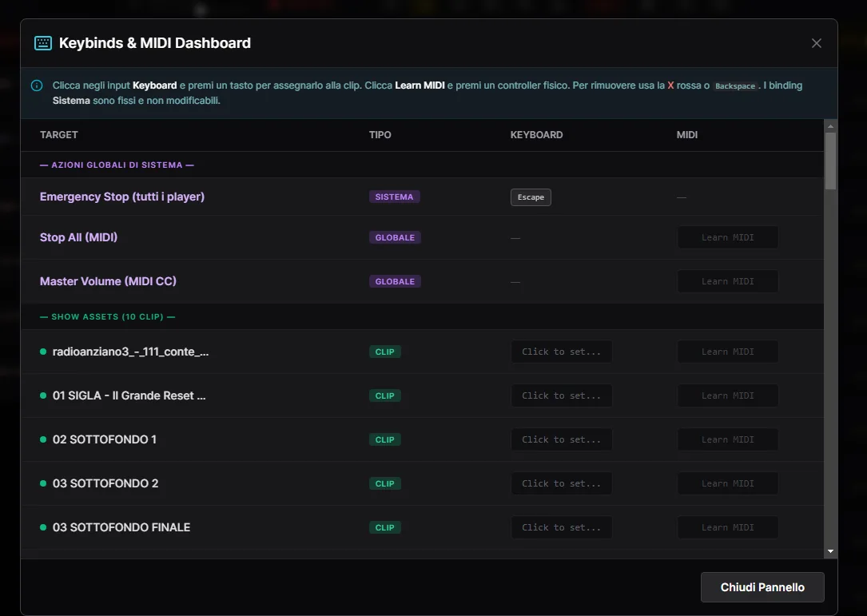
Task: Click the CLIP badge for radioanziano3 row
Action: tap(385, 352)
